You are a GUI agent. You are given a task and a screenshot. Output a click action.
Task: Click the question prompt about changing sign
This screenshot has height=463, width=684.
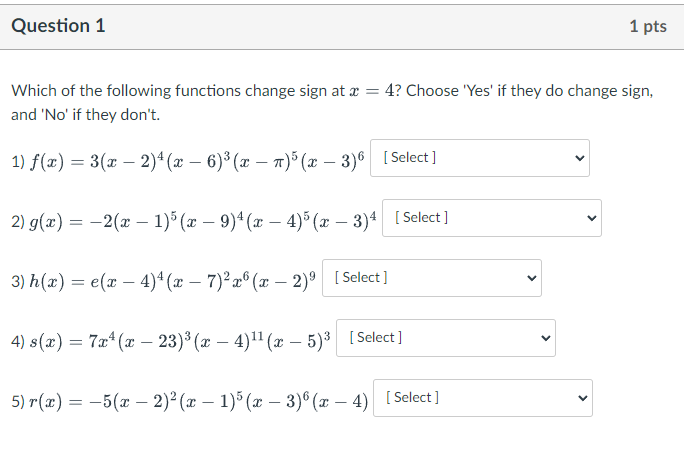332,103
